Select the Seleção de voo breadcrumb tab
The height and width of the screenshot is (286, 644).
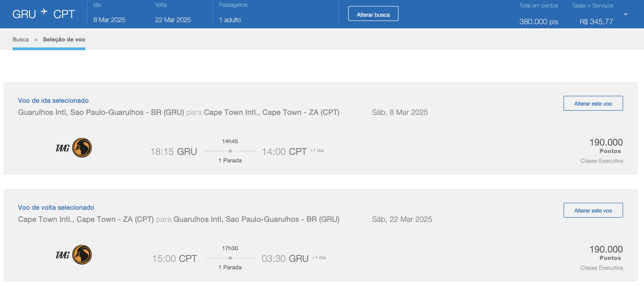pyautogui.click(x=64, y=40)
